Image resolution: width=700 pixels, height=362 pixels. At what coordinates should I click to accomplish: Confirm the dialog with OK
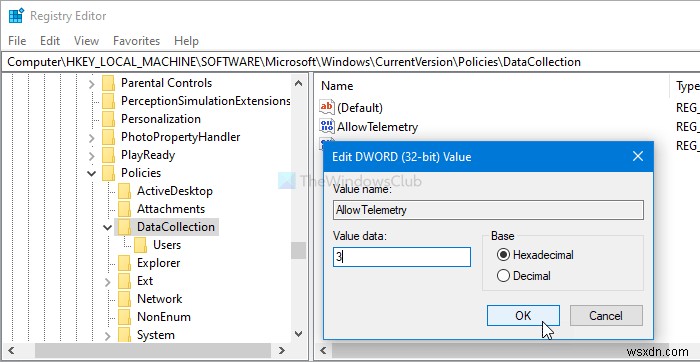coord(523,316)
